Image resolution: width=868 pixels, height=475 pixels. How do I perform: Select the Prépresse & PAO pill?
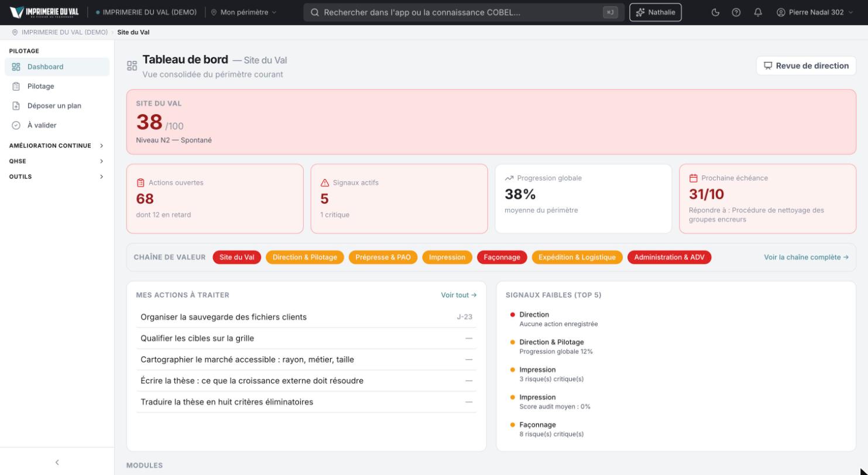tap(383, 257)
